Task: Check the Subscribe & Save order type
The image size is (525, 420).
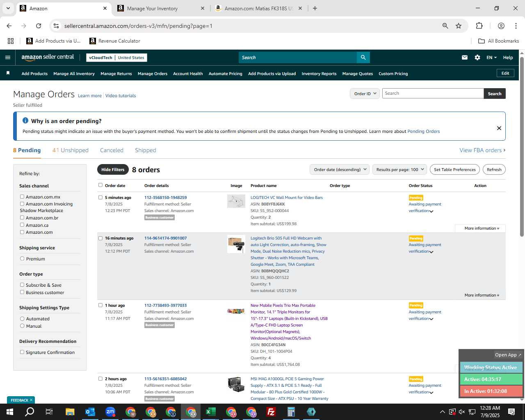Action: tap(22, 285)
